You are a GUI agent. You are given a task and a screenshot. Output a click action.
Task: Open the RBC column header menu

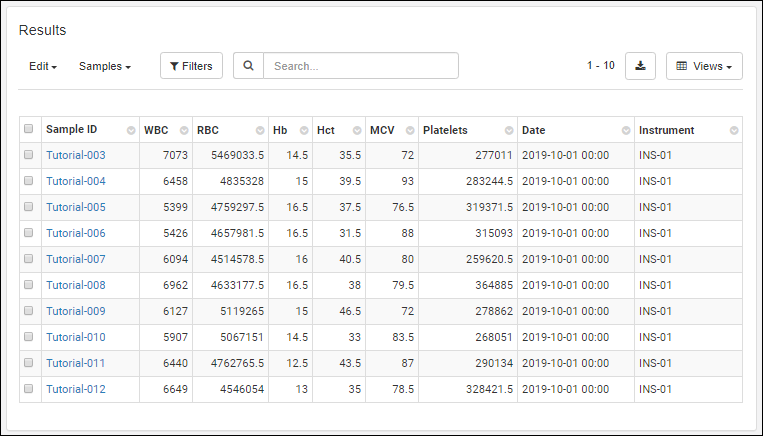tap(259, 131)
